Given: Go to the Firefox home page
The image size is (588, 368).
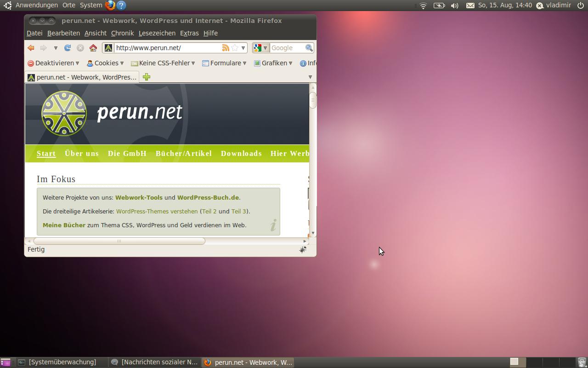Looking at the screenshot, I should click(x=93, y=48).
